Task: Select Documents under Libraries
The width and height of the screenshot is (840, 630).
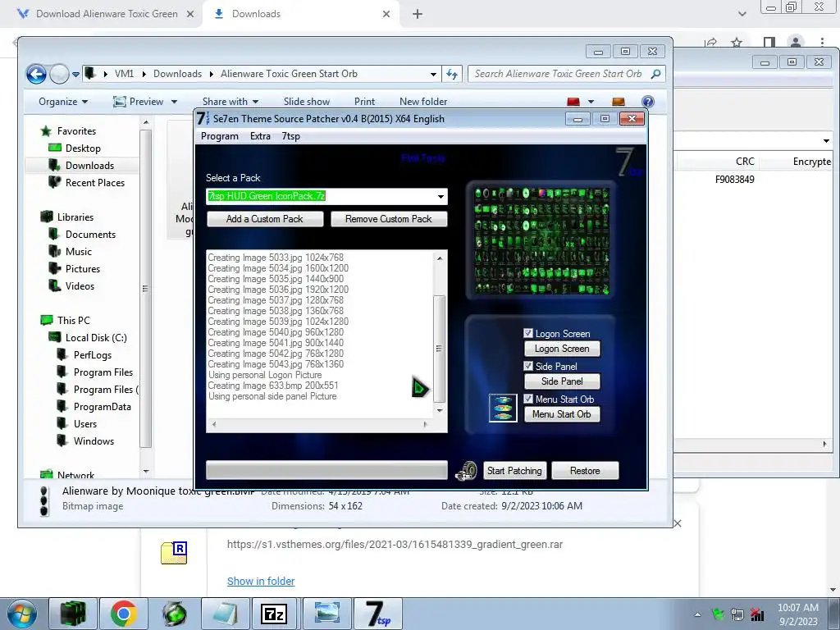Action: tap(90, 235)
